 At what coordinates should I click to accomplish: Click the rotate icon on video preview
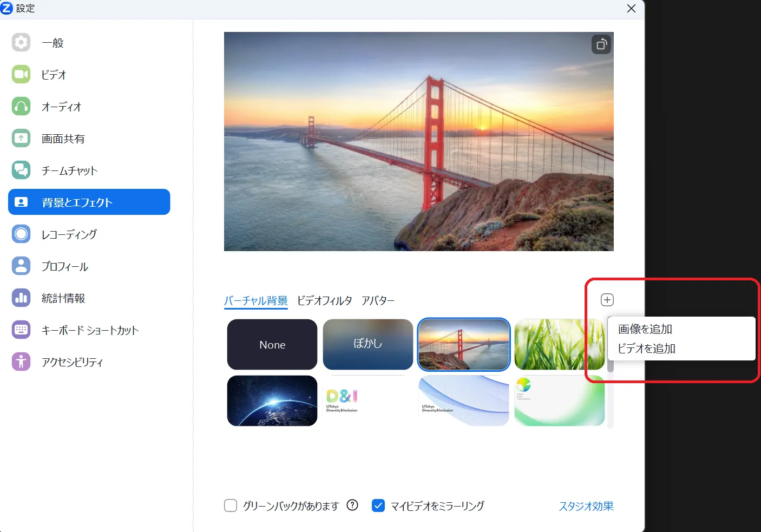(x=601, y=44)
